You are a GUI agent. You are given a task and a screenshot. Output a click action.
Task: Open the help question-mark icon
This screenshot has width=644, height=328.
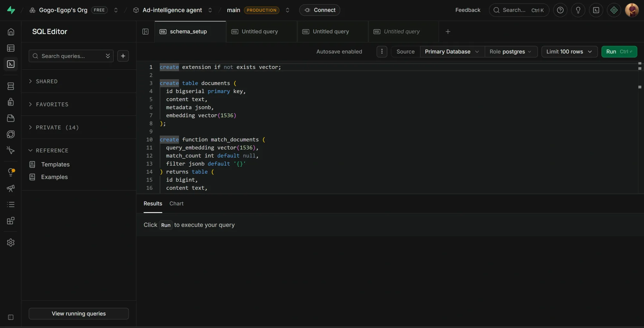pyautogui.click(x=560, y=10)
